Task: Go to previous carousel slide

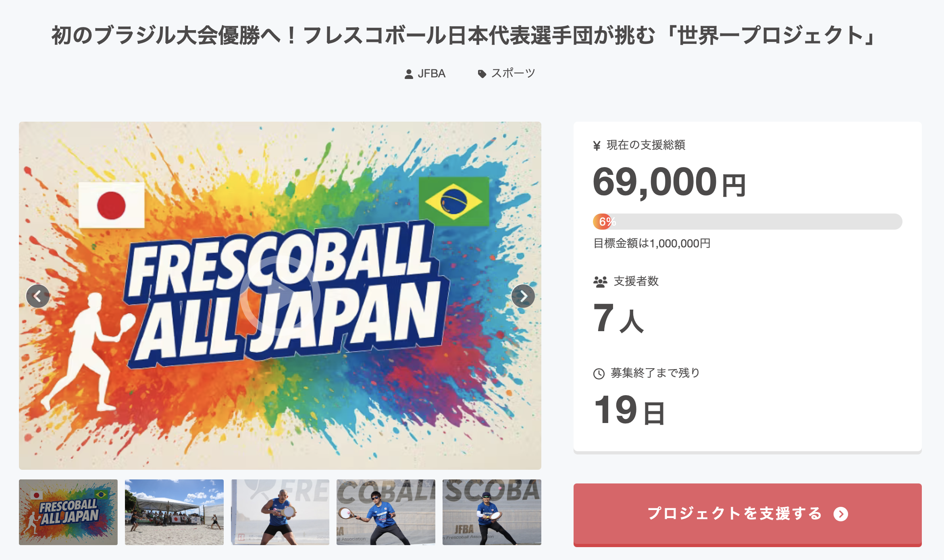Action: pyautogui.click(x=37, y=296)
